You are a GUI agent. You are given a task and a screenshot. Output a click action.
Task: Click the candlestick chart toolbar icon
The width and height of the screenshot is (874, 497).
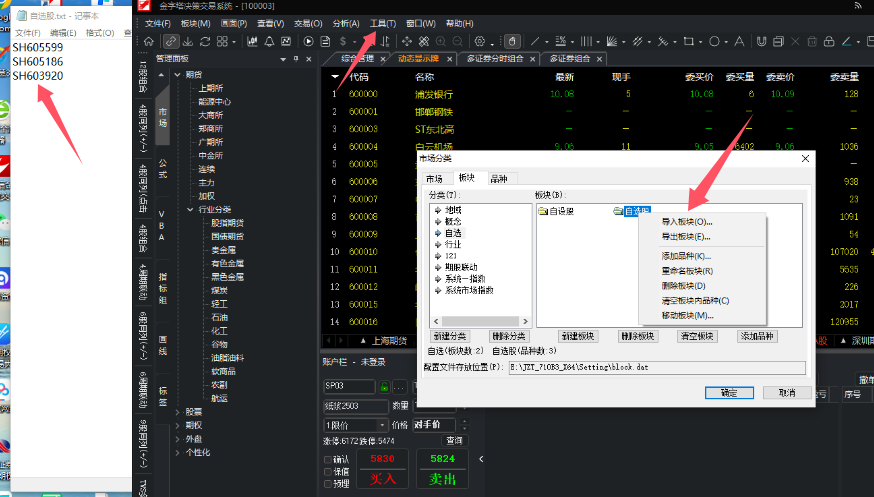click(x=252, y=41)
